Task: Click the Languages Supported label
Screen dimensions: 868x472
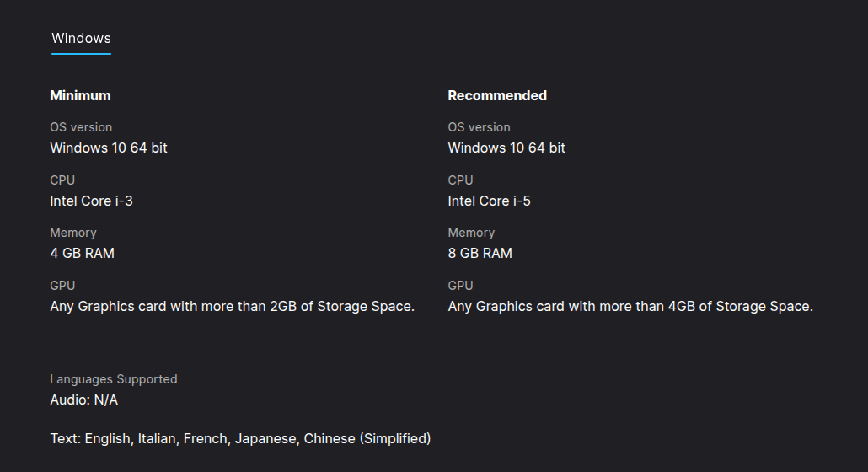Action: click(114, 379)
